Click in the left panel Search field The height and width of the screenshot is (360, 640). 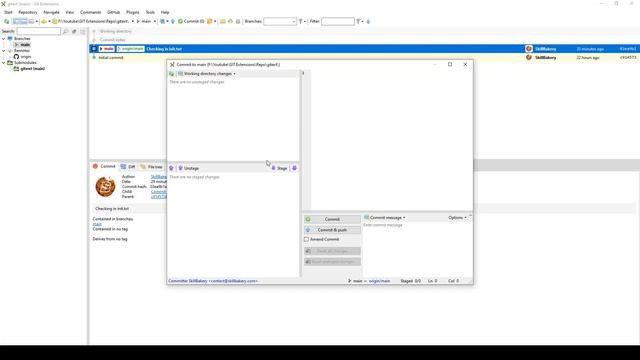(x=38, y=31)
